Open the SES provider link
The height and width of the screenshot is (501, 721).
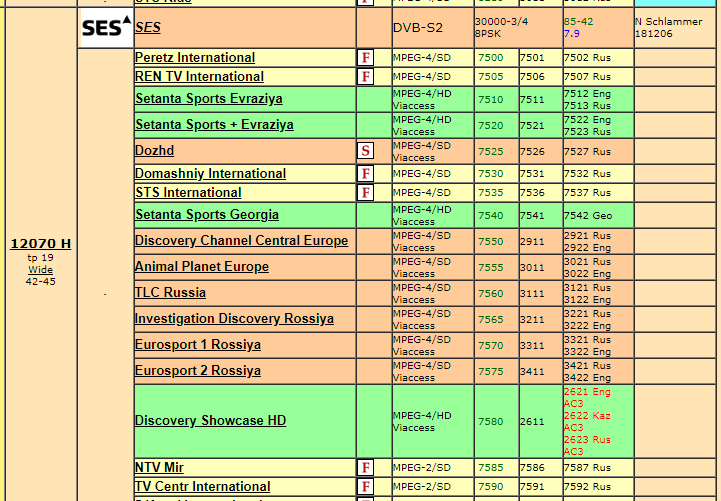148,28
